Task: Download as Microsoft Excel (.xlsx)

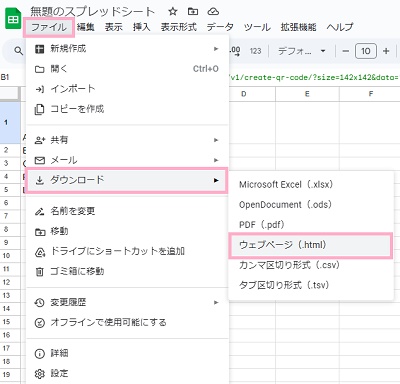Action: coord(311,185)
